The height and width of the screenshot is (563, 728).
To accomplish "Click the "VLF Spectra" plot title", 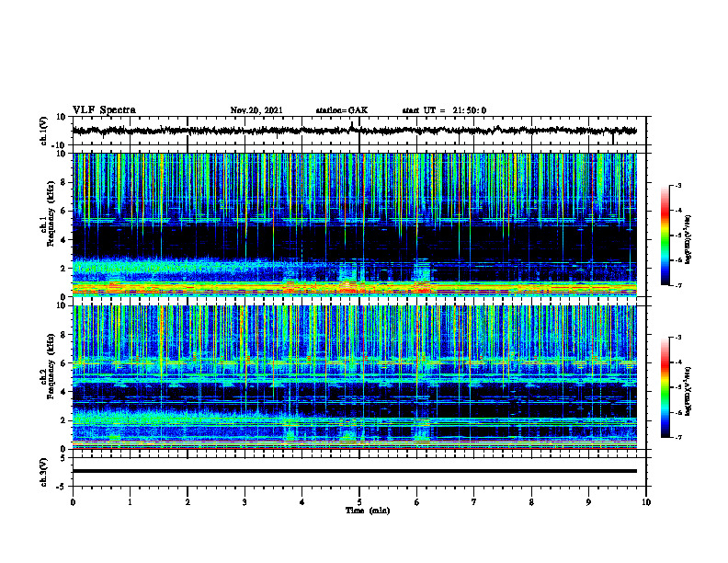I will [x=104, y=110].
